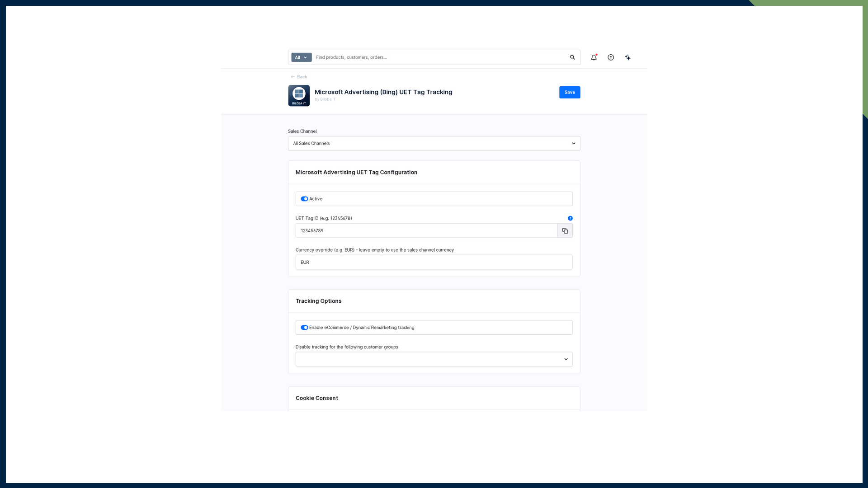Open the help question mark icon

click(x=611, y=57)
